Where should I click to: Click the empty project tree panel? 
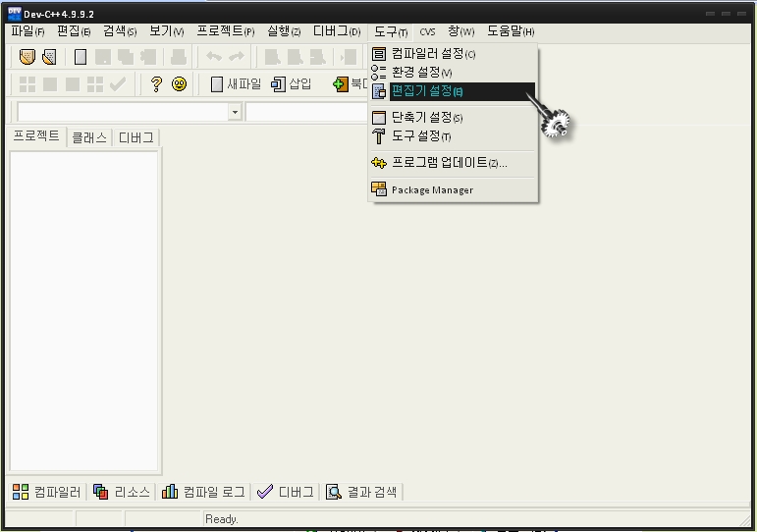pos(84,311)
